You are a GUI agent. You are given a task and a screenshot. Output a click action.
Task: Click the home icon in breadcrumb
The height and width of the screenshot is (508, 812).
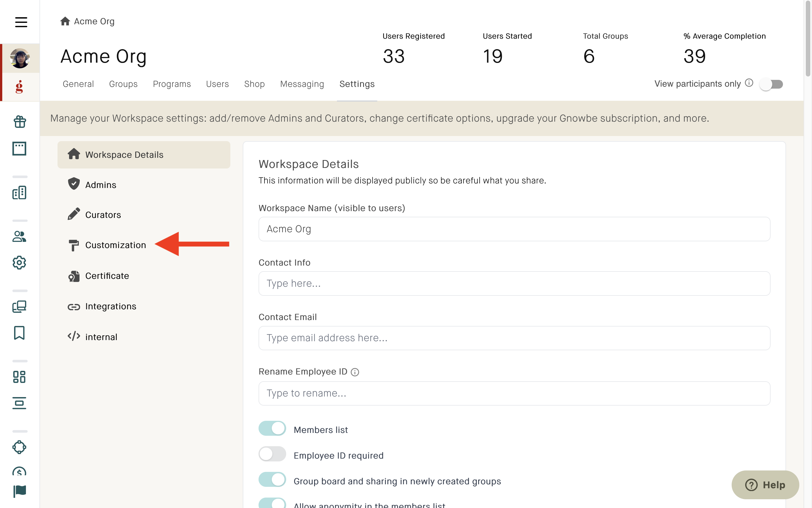[x=65, y=21]
